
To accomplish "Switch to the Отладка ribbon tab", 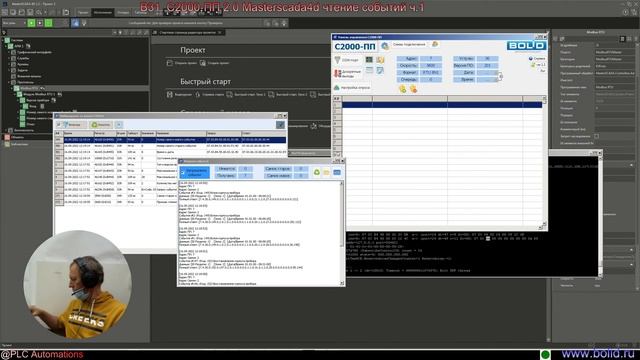I will click(123, 13).
